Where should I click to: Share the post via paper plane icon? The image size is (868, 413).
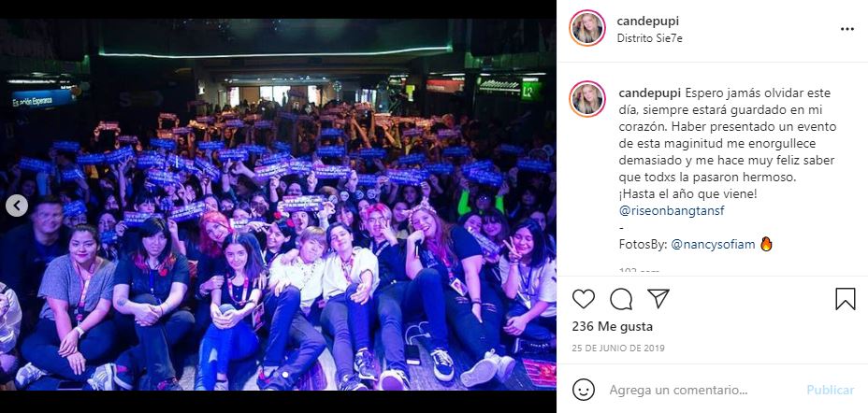point(658,299)
